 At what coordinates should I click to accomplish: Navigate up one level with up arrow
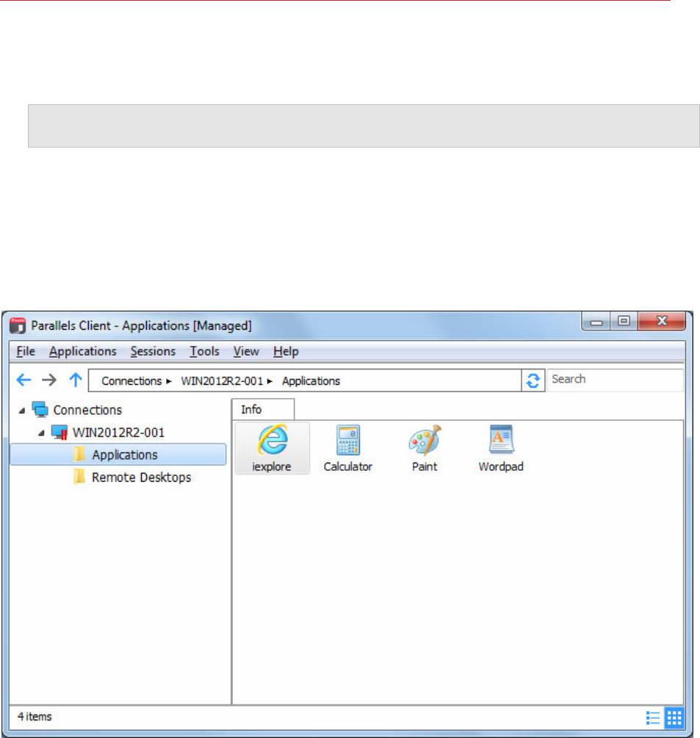click(76, 380)
